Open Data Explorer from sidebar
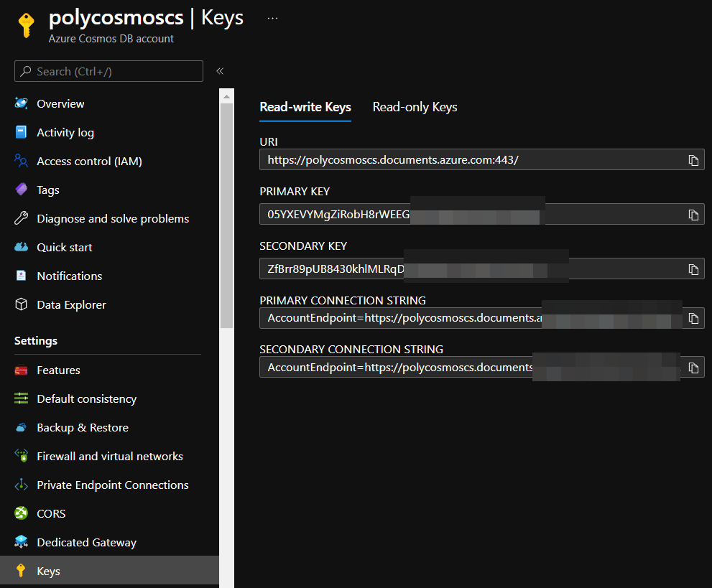Screen dimensions: 712x588 (x=71, y=305)
